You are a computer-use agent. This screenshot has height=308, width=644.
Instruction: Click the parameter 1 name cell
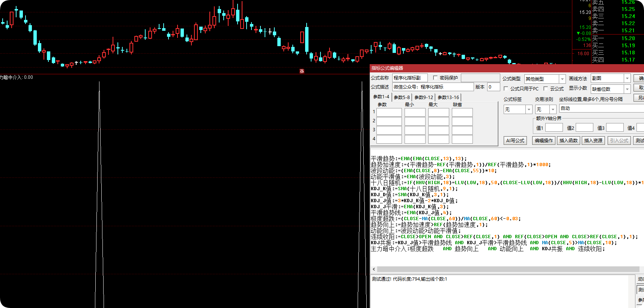(x=389, y=112)
